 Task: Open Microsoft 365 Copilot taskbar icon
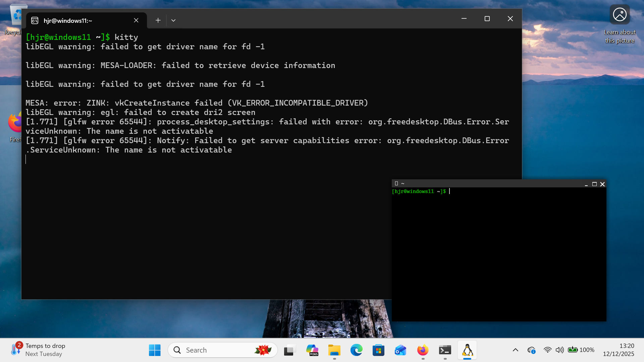[x=312, y=350]
